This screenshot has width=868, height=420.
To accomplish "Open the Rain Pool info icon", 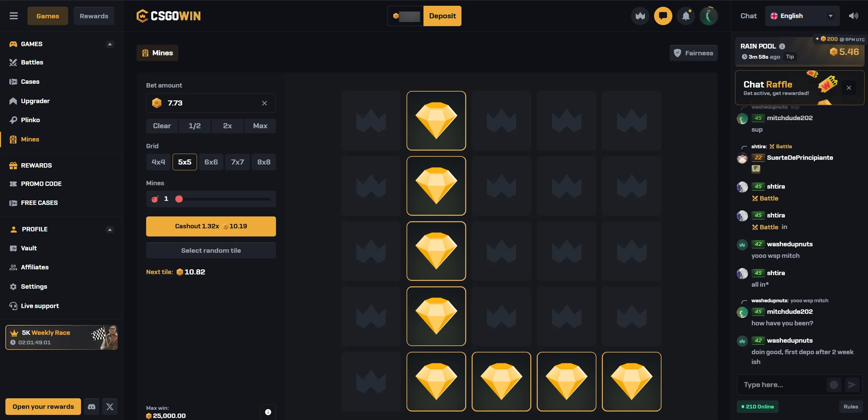I will click(x=782, y=46).
